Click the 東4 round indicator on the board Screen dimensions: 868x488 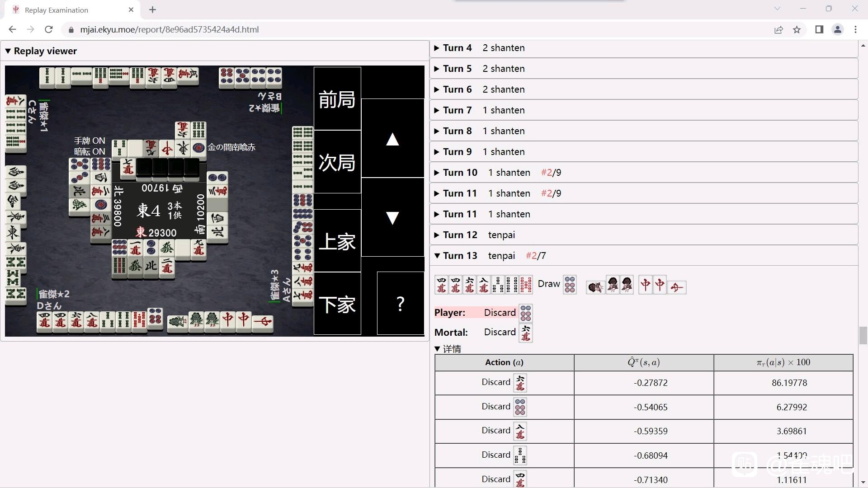pos(149,211)
